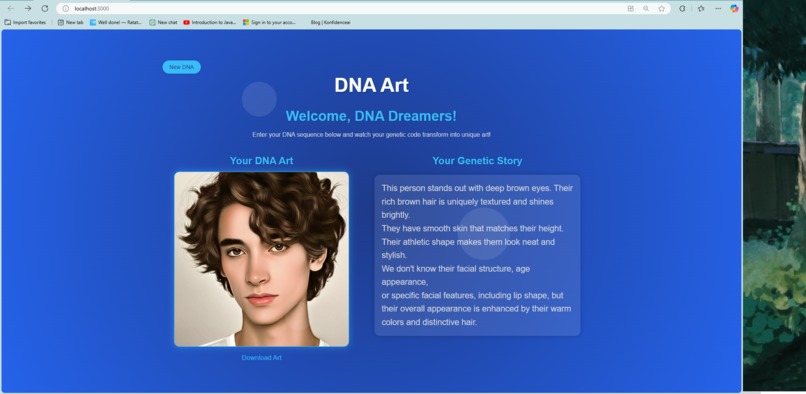
Task: Select the Welcome, DNA Dreamers! heading
Action: 371,116
